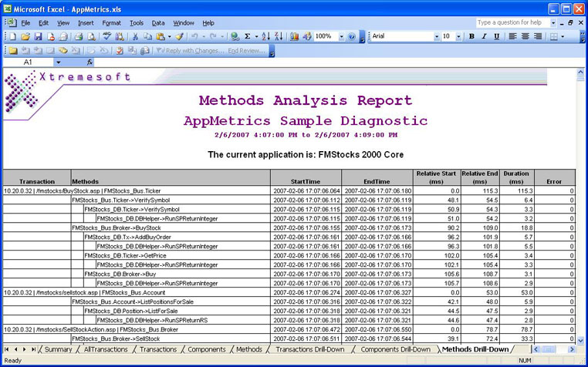Viewport: 588px width, 367px height.
Task: Sort descending Z to A
Action: (279, 36)
